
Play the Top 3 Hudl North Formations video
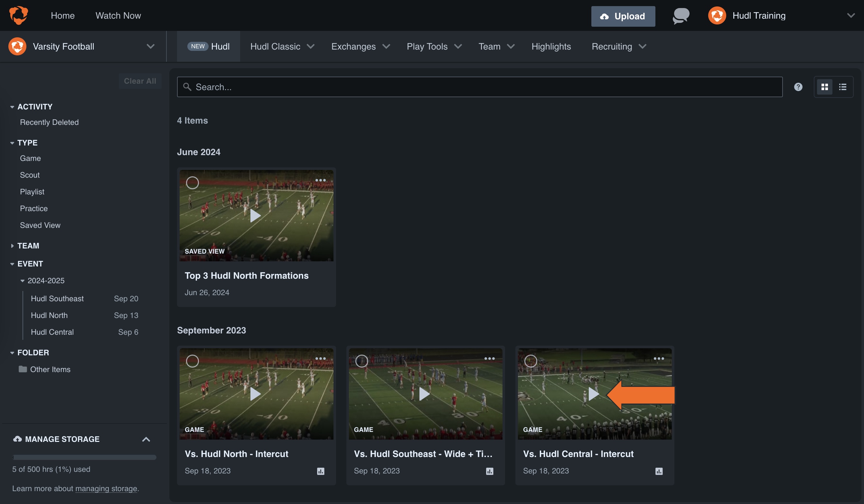(255, 216)
